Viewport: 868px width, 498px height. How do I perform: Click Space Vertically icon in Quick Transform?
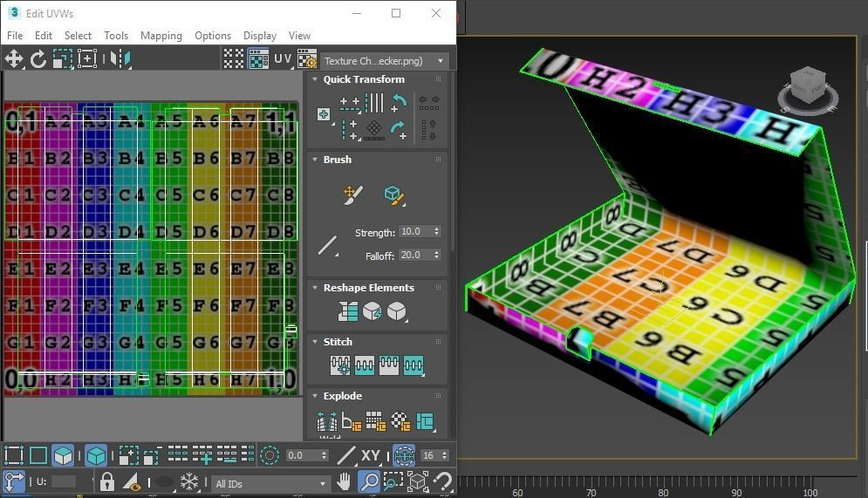pos(429,130)
